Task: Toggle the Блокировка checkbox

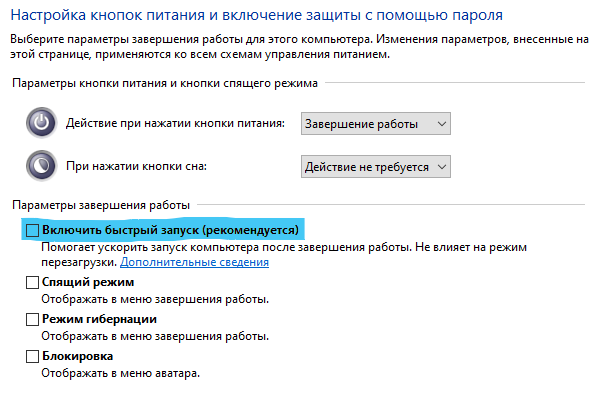Action: pos(32,356)
